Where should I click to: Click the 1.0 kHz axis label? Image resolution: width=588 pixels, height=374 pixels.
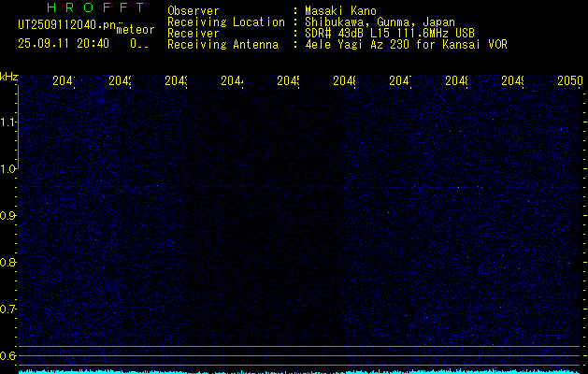point(7,169)
